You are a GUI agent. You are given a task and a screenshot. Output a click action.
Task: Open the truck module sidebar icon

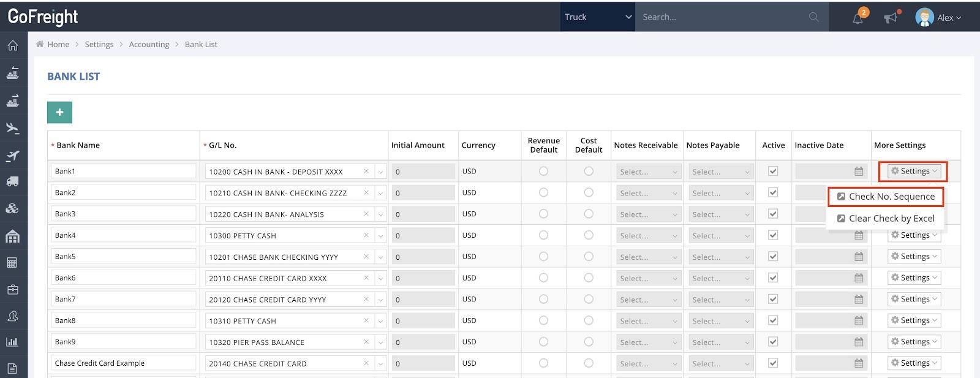[x=13, y=181]
